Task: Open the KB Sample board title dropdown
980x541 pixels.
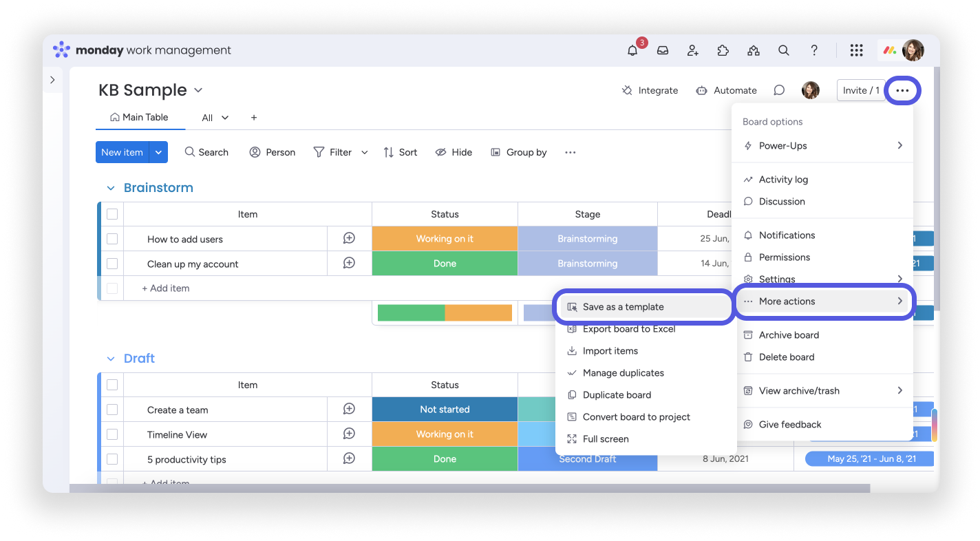Action: point(198,90)
